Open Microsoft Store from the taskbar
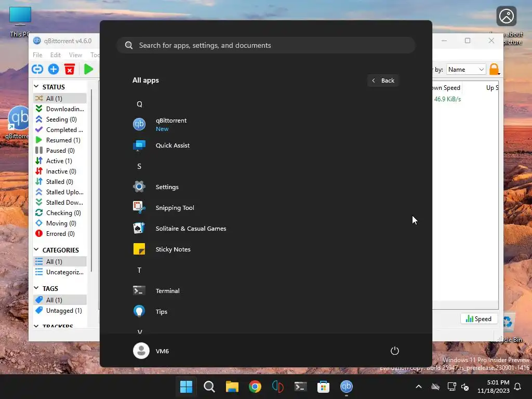532x399 pixels. coord(323,387)
